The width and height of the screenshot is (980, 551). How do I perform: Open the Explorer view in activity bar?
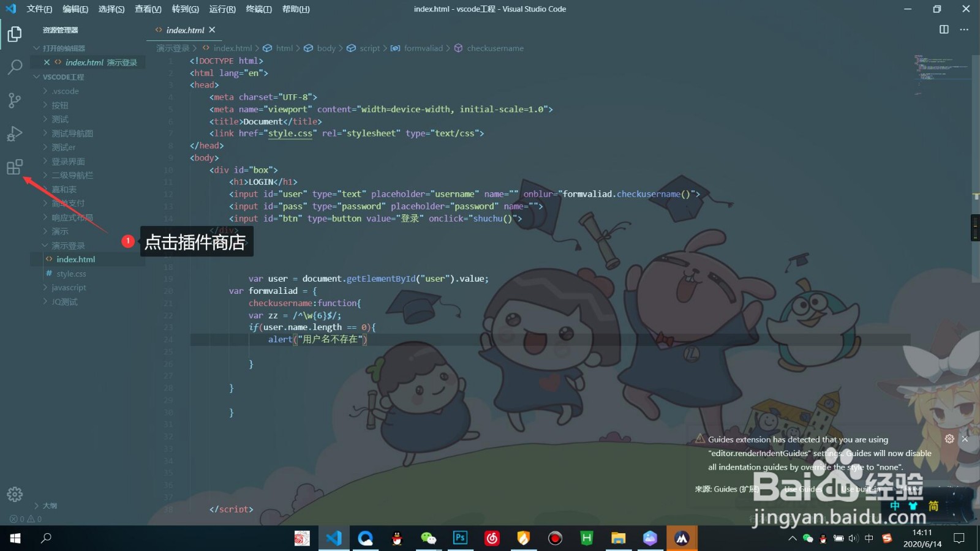[x=15, y=34]
